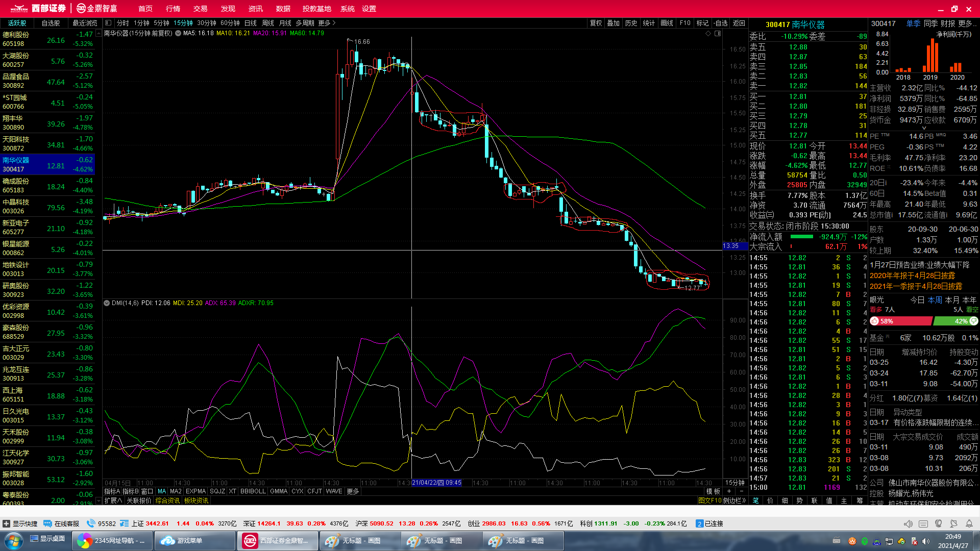
Task: Click the red 58% bullish sentiment bar
Action: point(901,321)
